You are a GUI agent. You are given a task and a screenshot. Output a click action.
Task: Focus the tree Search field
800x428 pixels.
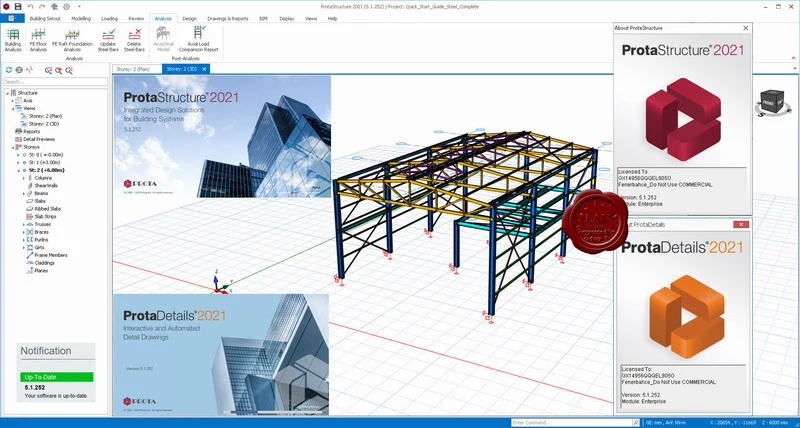(x=56, y=82)
